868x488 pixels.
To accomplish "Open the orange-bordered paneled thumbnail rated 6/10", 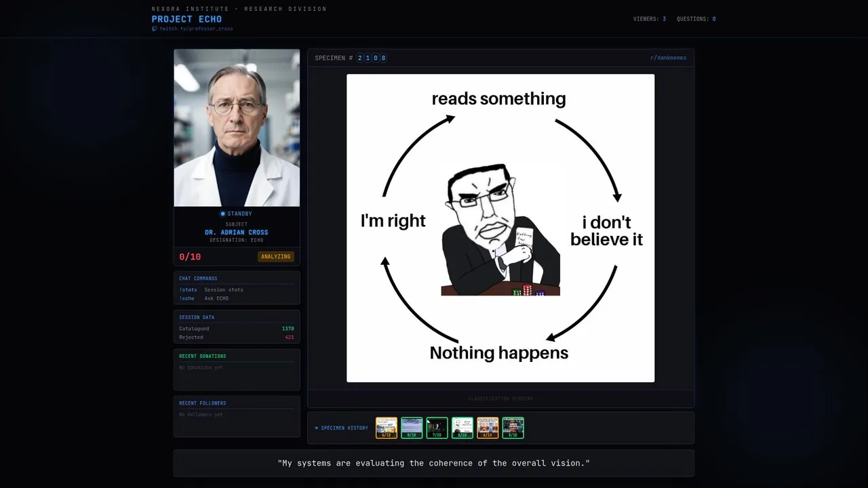I will click(x=488, y=428).
